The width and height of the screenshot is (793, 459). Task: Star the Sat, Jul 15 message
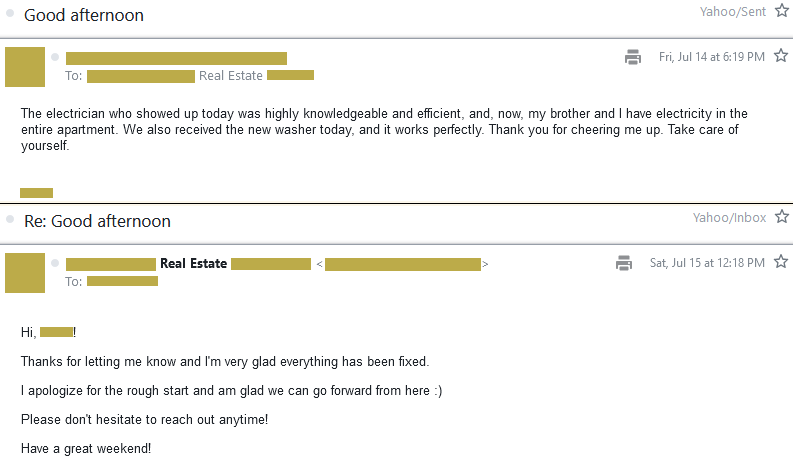pos(781,262)
